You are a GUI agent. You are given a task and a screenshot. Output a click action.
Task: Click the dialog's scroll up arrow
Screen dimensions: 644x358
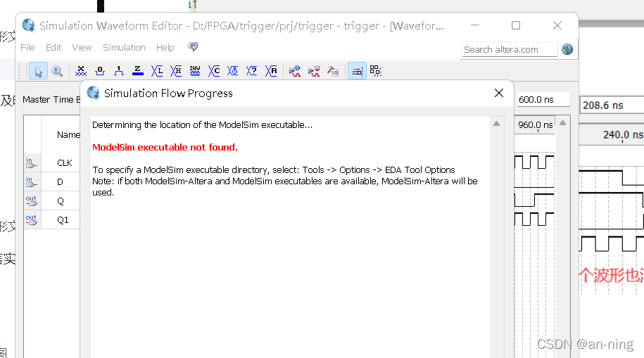497,124
